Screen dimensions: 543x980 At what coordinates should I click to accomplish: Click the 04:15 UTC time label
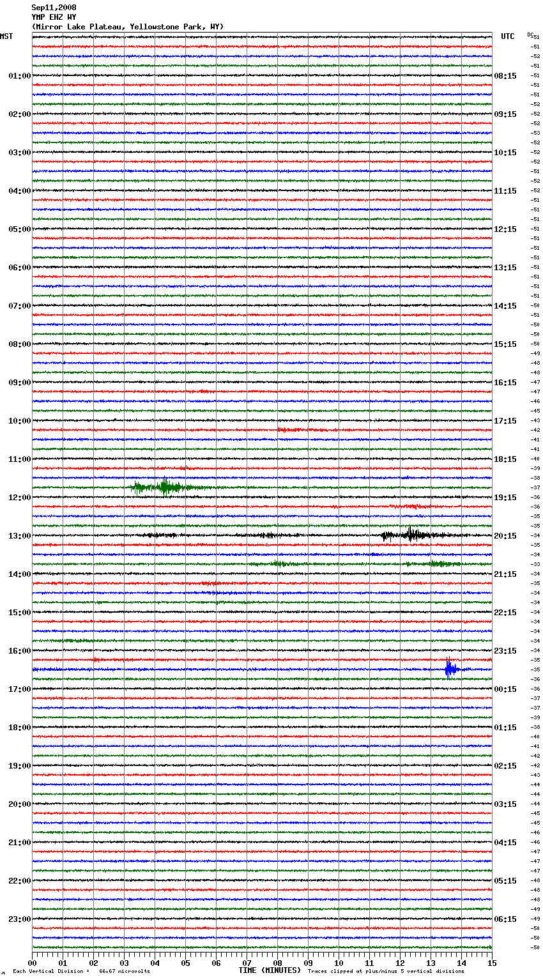[505, 843]
